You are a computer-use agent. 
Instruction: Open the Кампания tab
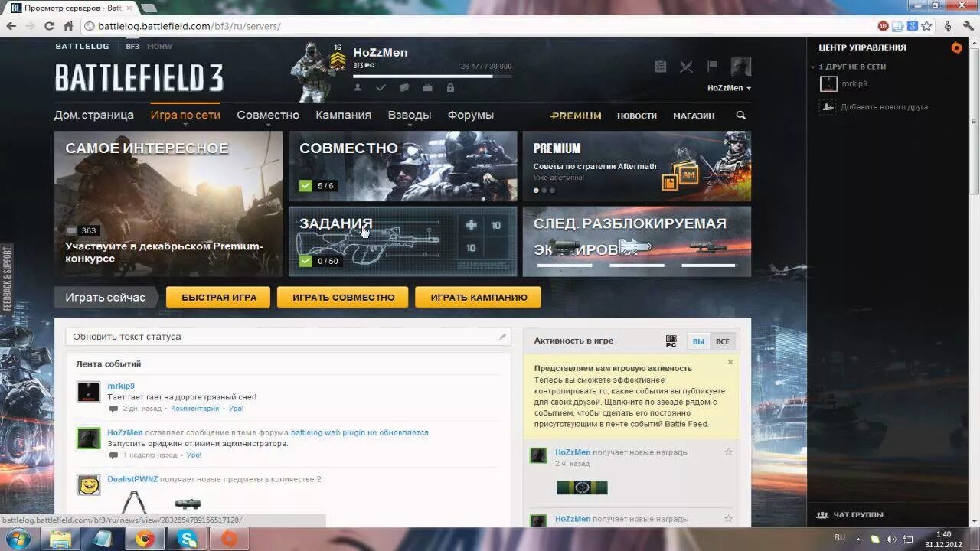click(x=344, y=116)
